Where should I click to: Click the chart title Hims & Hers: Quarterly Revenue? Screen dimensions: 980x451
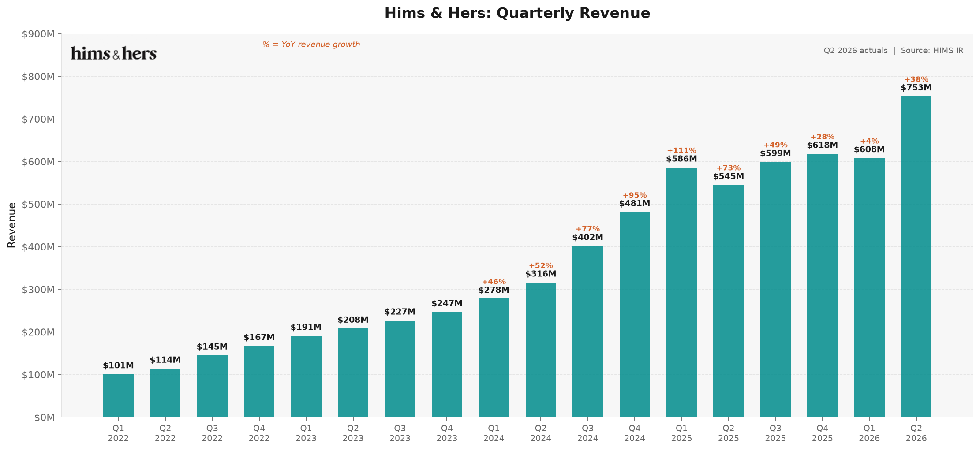[517, 13]
